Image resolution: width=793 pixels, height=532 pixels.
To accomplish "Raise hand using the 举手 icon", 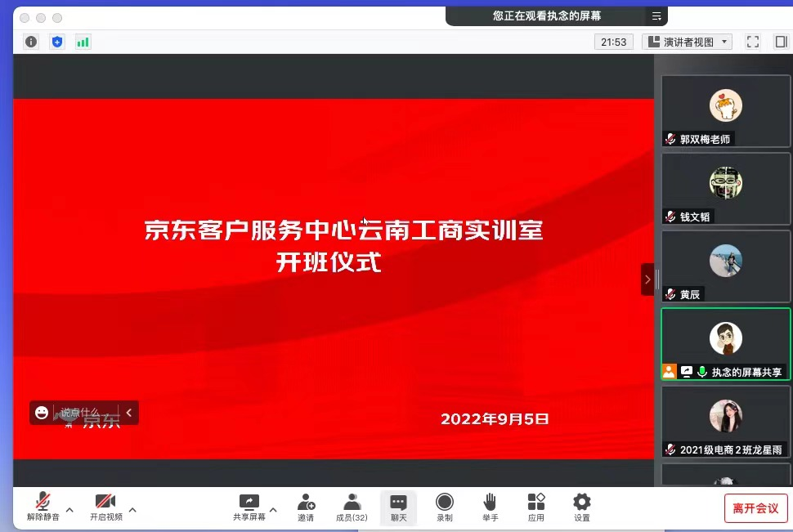I will tap(490, 507).
